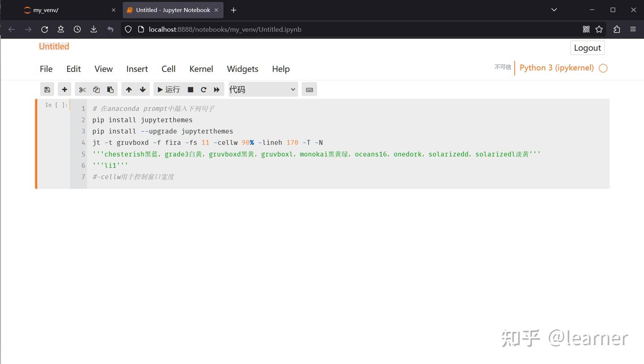Click the Logout button
Image resolution: width=644 pixels, height=364 pixels.
click(x=587, y=48)
